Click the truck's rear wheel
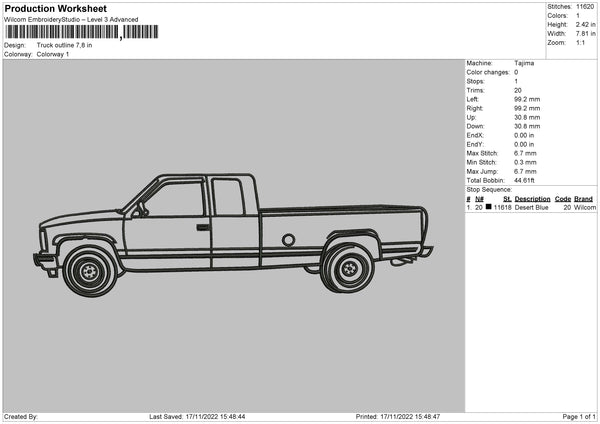This screenshot has width=600, height=424. 348,267
